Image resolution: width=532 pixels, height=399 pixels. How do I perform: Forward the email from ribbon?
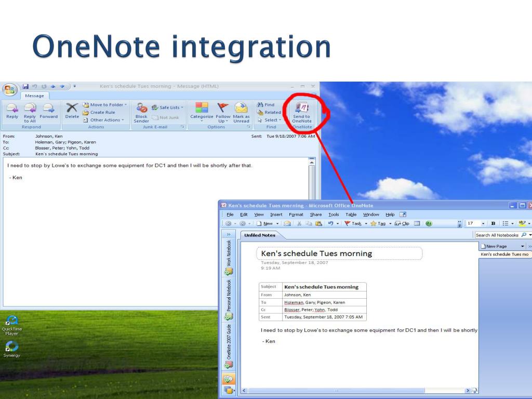point(48,111)
